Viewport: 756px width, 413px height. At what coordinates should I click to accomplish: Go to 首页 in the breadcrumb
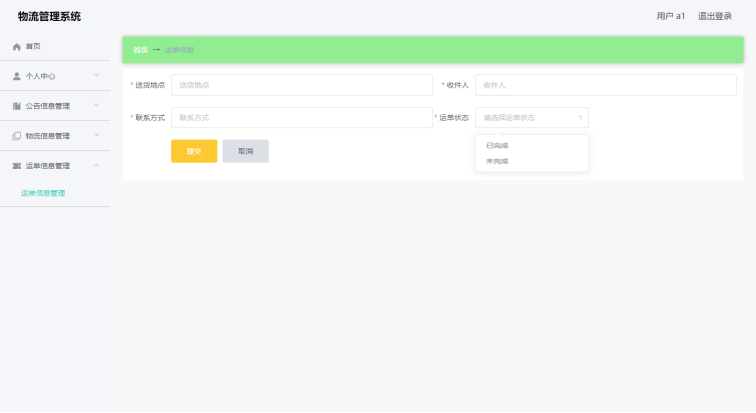pos(140,50)
